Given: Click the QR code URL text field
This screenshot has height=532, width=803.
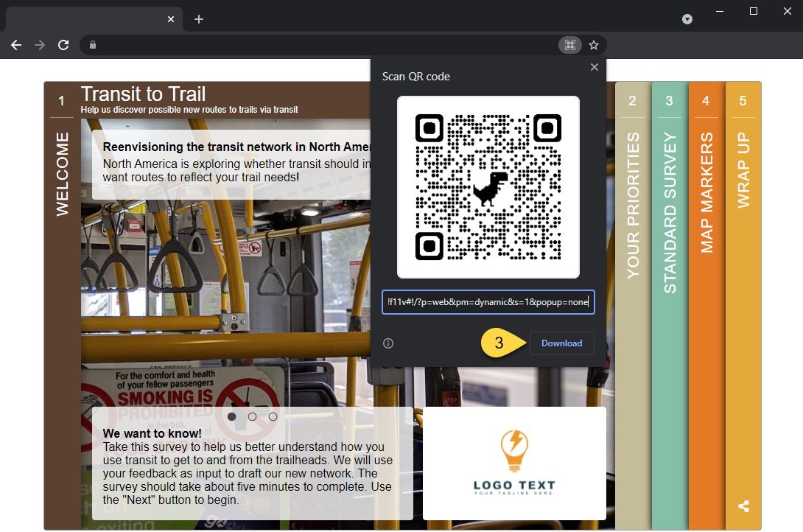Looking at the screenshot, I should (488, 302).
